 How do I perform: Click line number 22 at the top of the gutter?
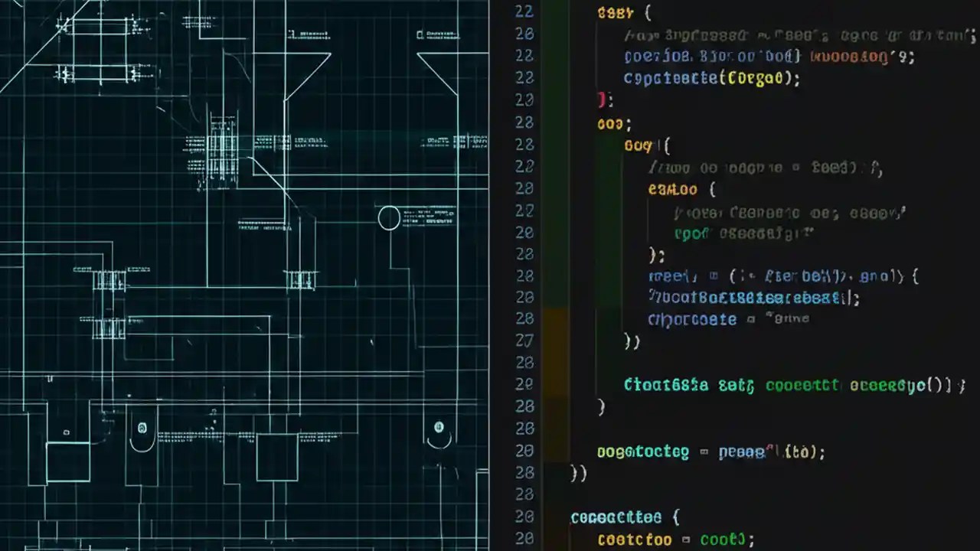coord(524,11)
